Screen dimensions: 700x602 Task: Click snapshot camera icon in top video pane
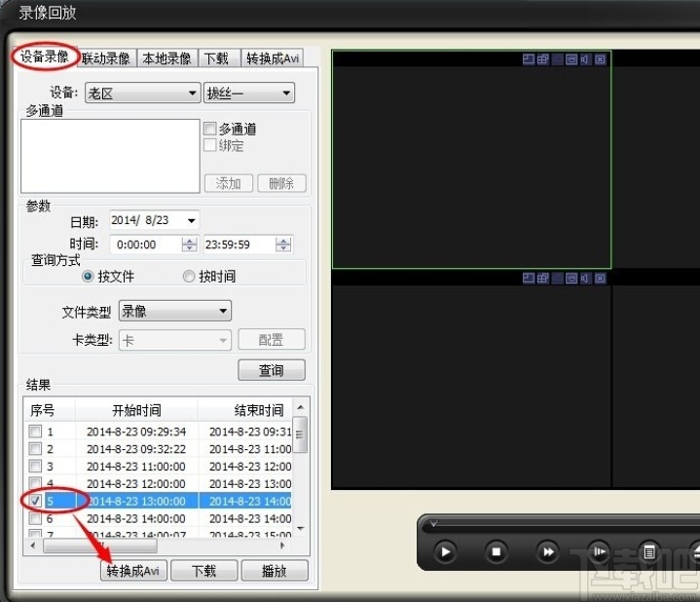(x=571, y=59)
